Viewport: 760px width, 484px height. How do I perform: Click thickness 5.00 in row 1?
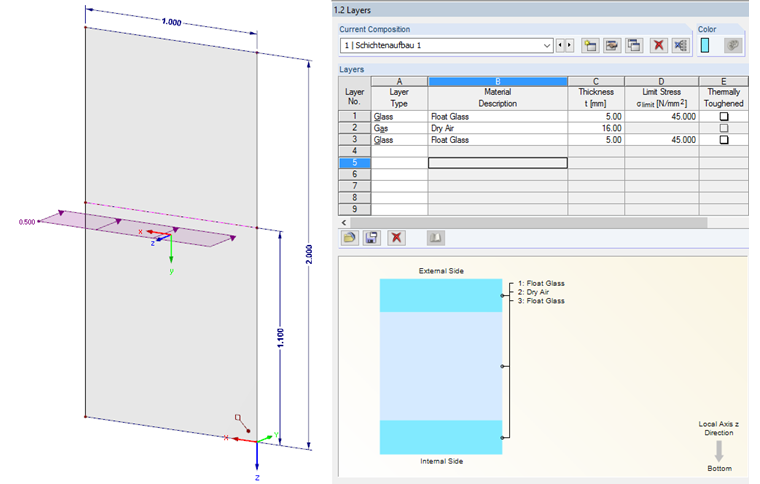596,116
